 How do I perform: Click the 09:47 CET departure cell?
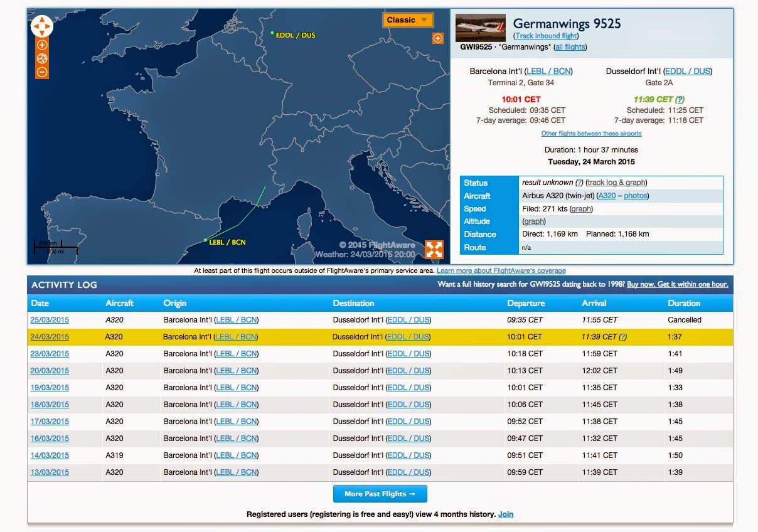click(525, 439)
